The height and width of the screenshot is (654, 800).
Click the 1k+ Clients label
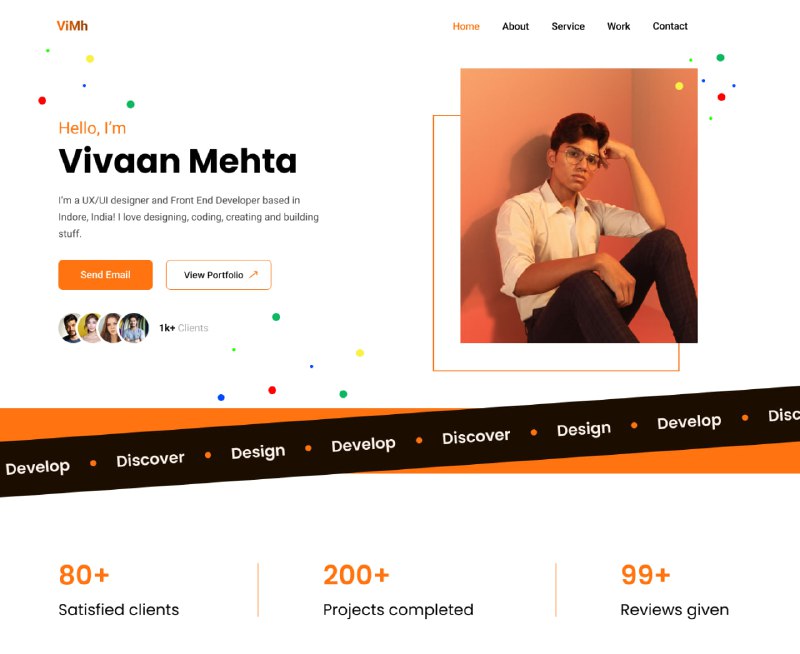pos(184,328)
